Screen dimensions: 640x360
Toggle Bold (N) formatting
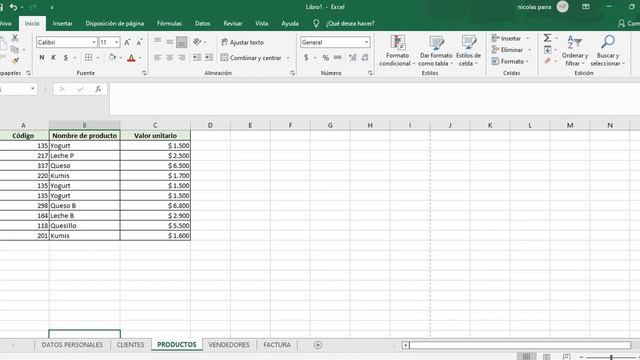(x=42, y=58)
